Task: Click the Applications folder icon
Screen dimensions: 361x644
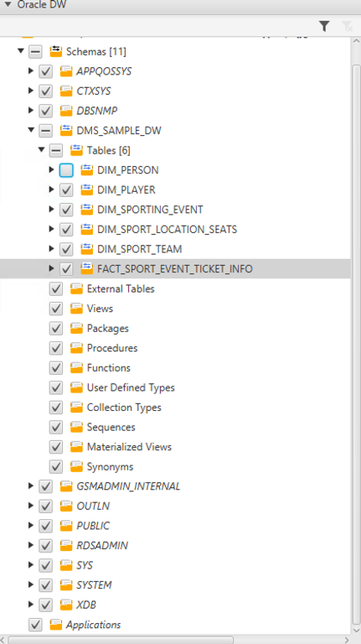Action: click(x=56, y=625)
